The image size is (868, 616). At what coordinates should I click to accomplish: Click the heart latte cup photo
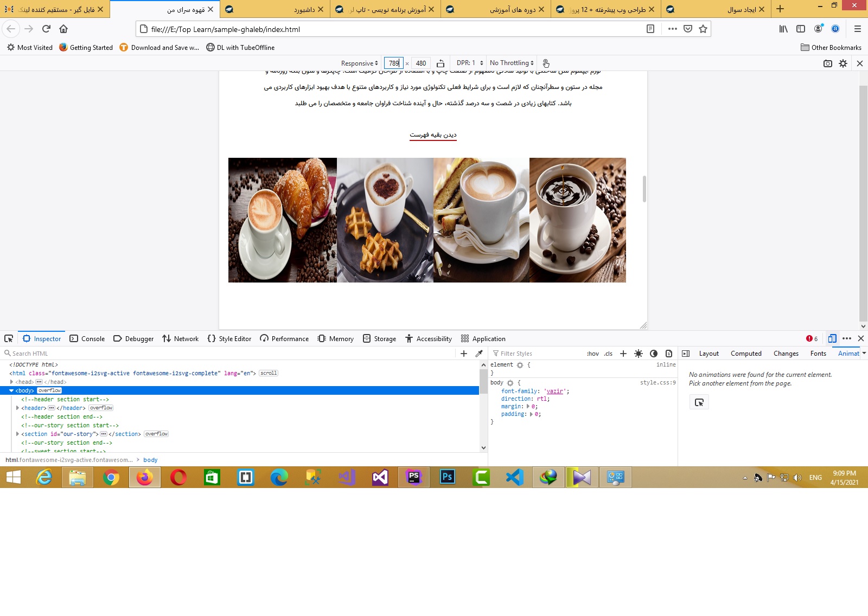481,220
